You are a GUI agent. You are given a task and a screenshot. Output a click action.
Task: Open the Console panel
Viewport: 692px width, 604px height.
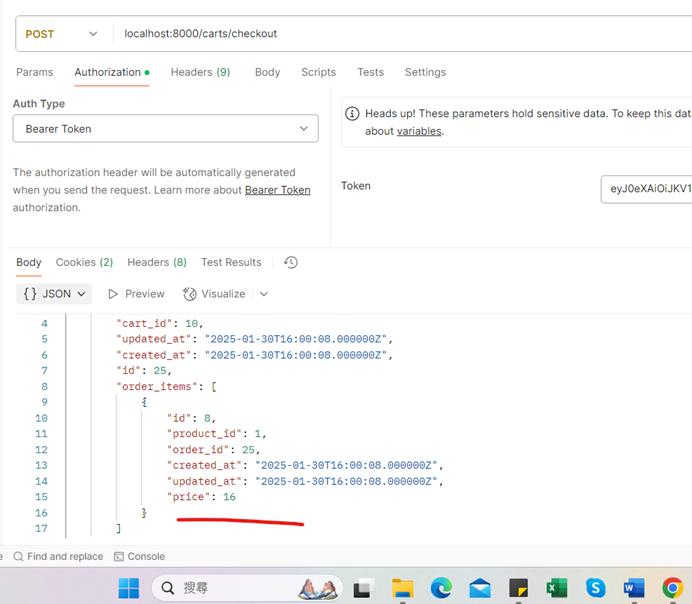(x=139, y=556)
